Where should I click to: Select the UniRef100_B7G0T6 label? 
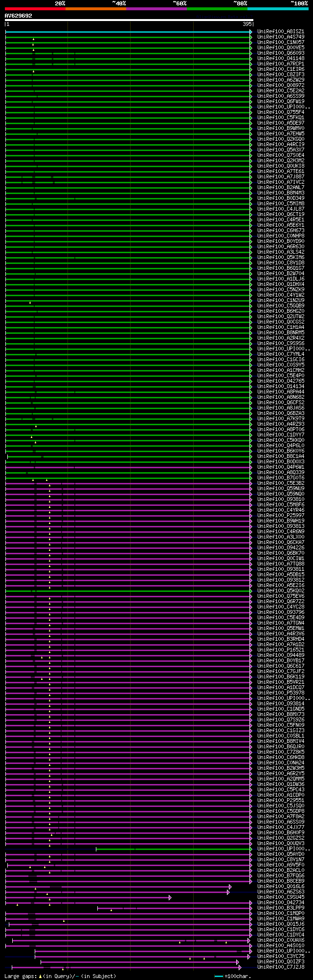pyautogui.click(x=281, y=478)
